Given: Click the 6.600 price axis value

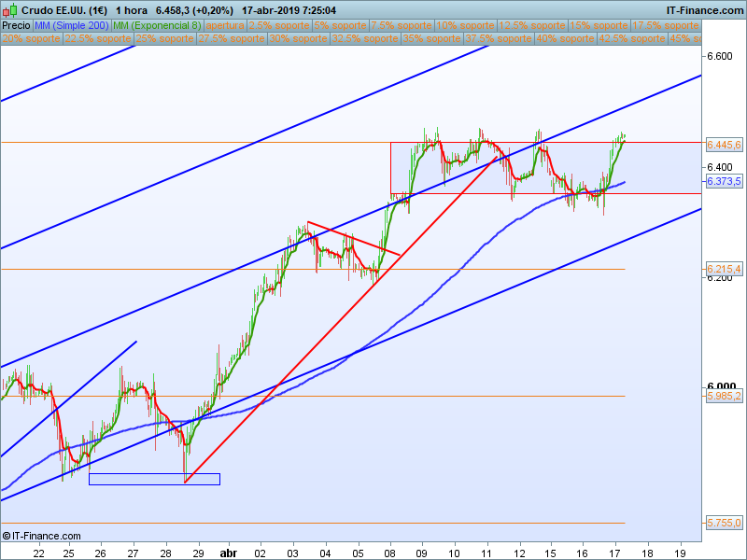Looking at the screenshot, I should [x=719, y=56].
